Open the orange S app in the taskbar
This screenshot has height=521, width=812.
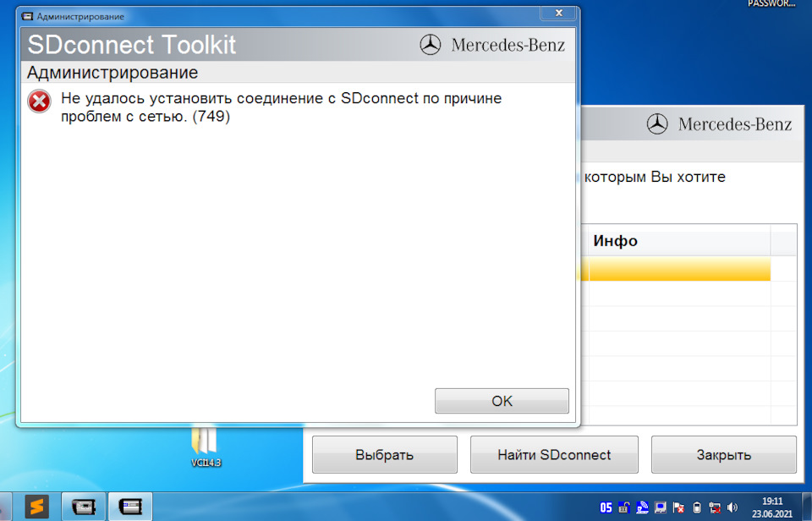coord(36,507)
